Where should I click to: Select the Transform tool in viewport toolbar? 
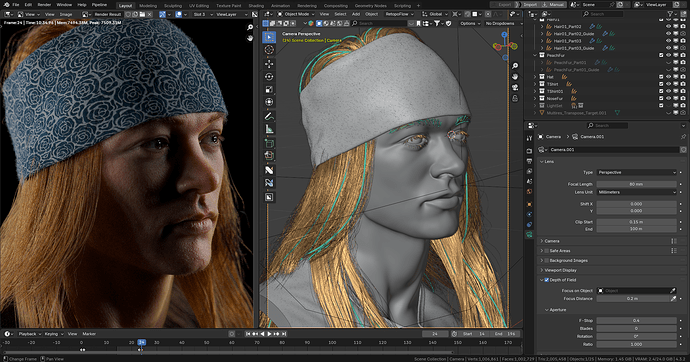[x=269, y=102]
